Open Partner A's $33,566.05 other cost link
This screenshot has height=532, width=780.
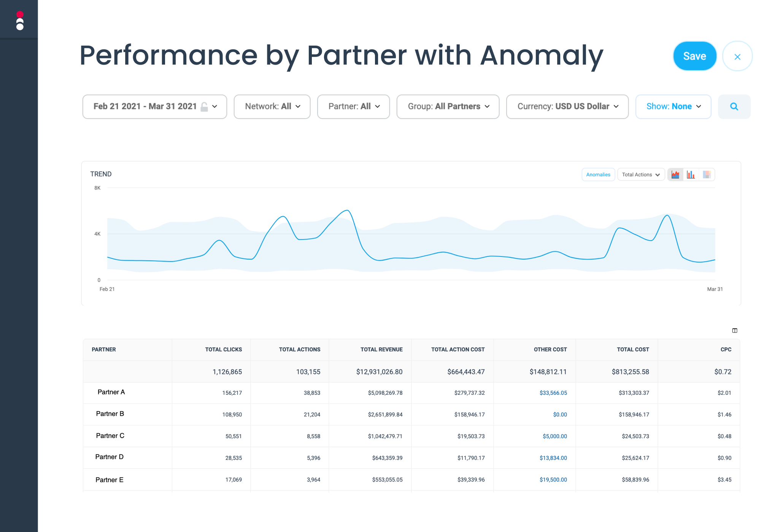pyautogui.click(x=553, y=393)
